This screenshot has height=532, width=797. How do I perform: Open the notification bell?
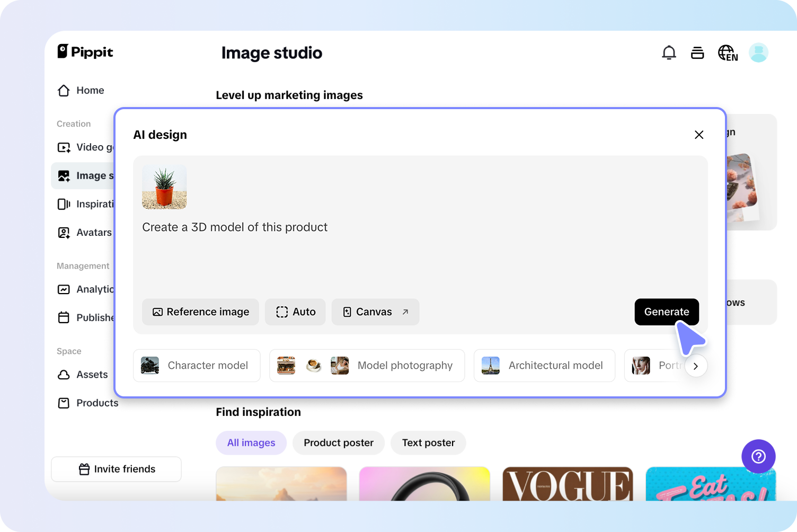pyautogui.click(x=669, y=52)
